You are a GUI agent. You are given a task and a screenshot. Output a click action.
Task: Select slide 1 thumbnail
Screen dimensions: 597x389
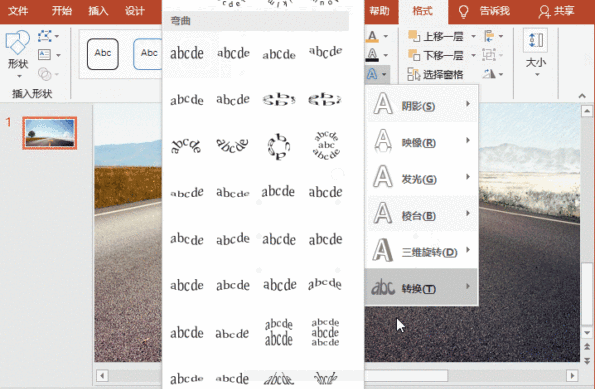49,133
